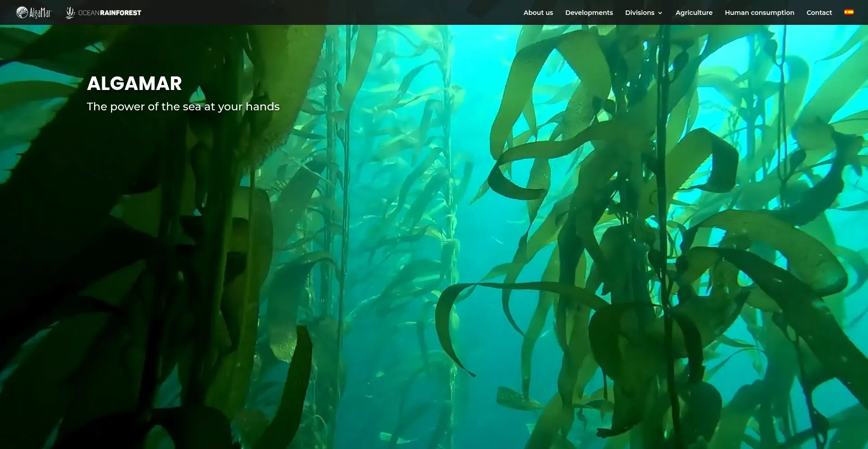Open the Human consumption page
The image size is (868, 449).
pos(759,13)
